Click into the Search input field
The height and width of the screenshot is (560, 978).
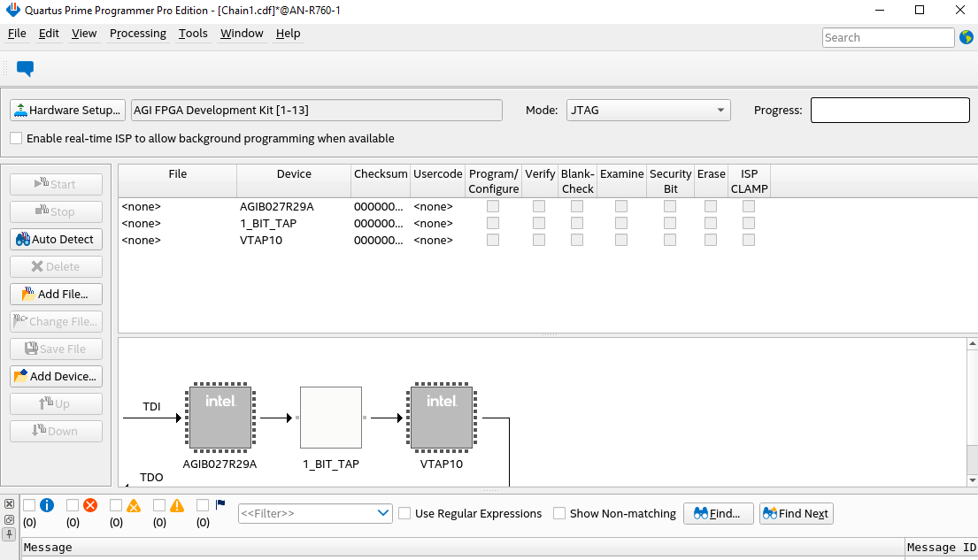(888, 37)
